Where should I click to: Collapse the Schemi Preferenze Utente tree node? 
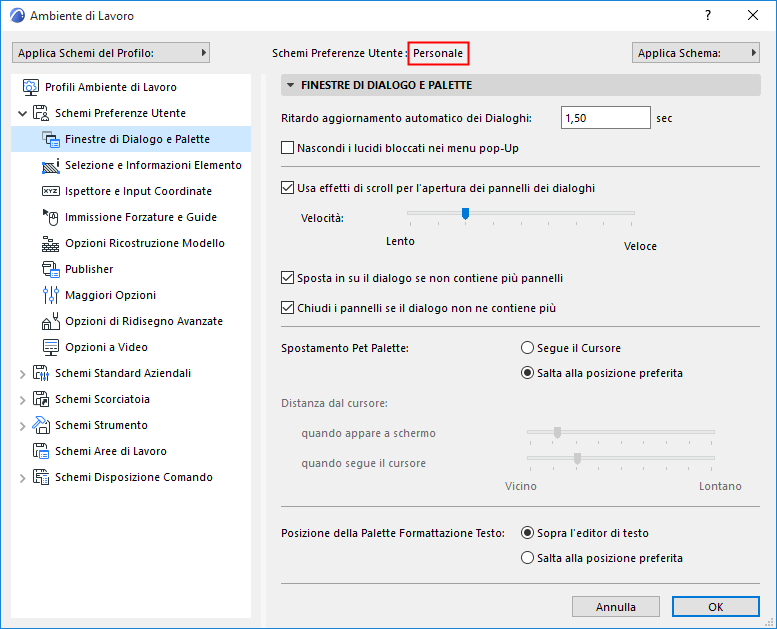pos(23,114)
